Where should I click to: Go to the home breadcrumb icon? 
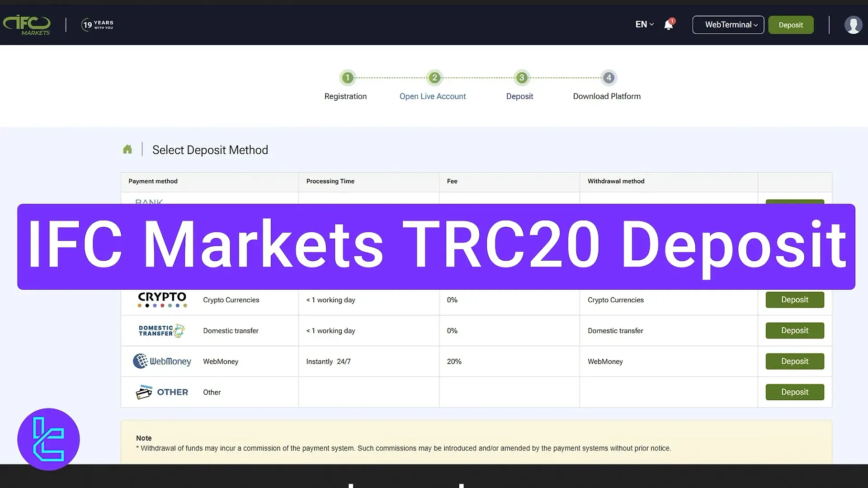127,149
